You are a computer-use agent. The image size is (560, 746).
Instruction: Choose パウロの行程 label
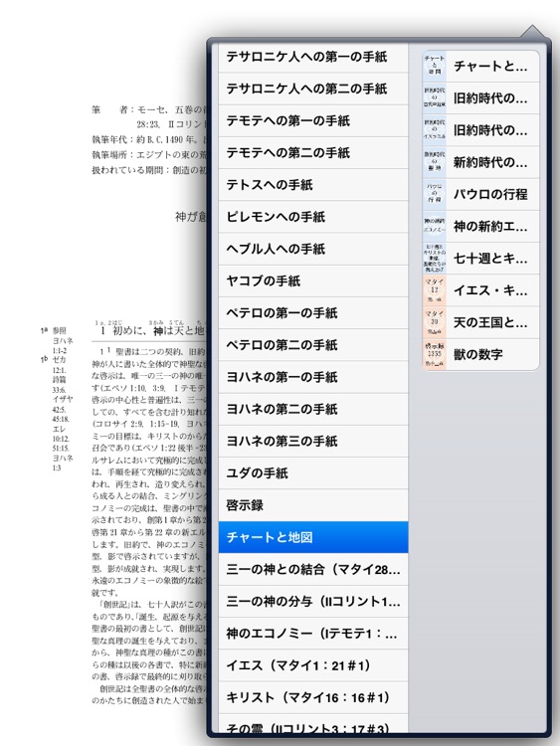(490, 194)
